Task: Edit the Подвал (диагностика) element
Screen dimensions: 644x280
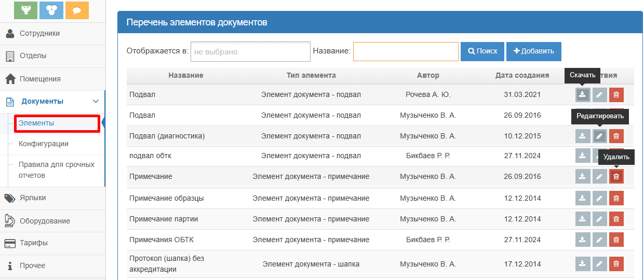Action: click(599, 136)
